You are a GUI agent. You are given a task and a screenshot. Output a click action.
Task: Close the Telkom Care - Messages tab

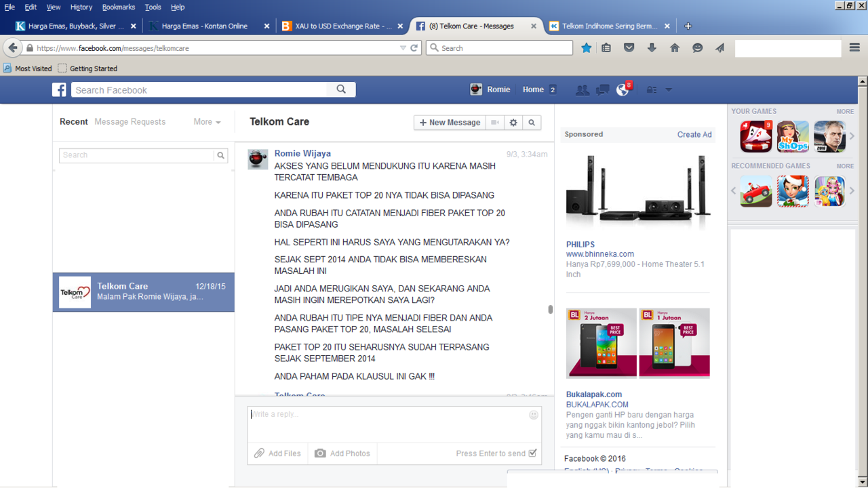click(x=534, y=26)
